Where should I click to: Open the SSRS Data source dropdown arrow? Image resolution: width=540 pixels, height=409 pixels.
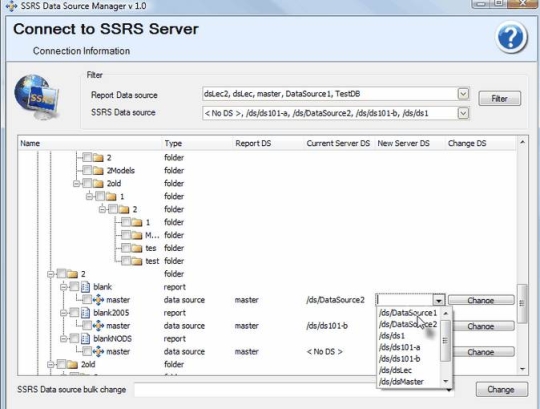[463, 113]
